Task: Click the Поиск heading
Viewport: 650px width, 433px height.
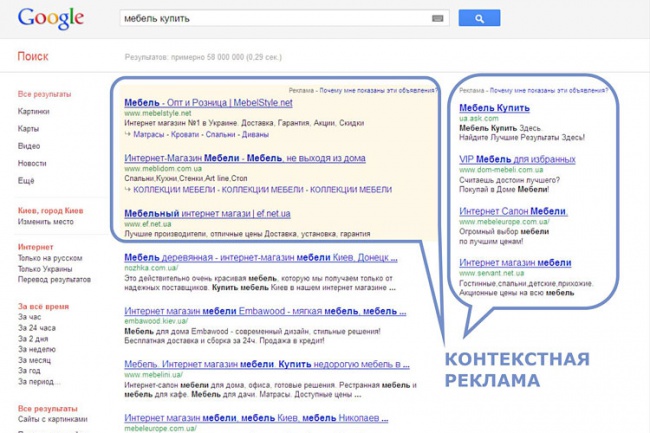Action: pos(33,56)
